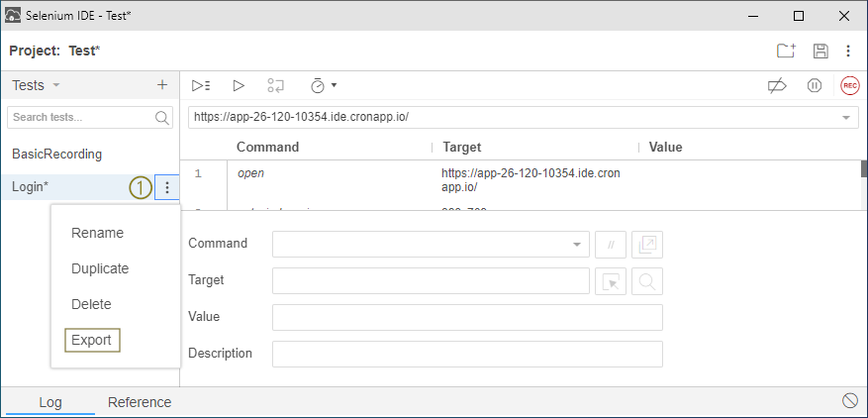Toggle disable breakpoints icon
This screenshot has height=418, width=868.
[778, 86]
